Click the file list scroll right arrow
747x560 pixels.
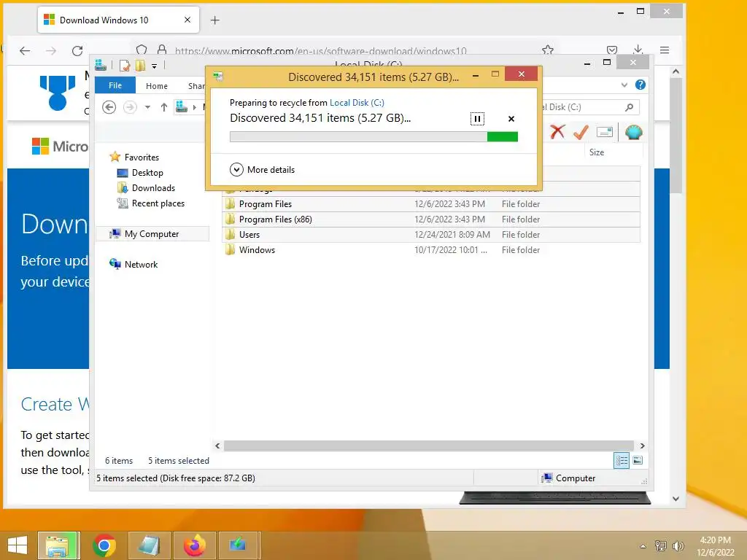point(642,446)
